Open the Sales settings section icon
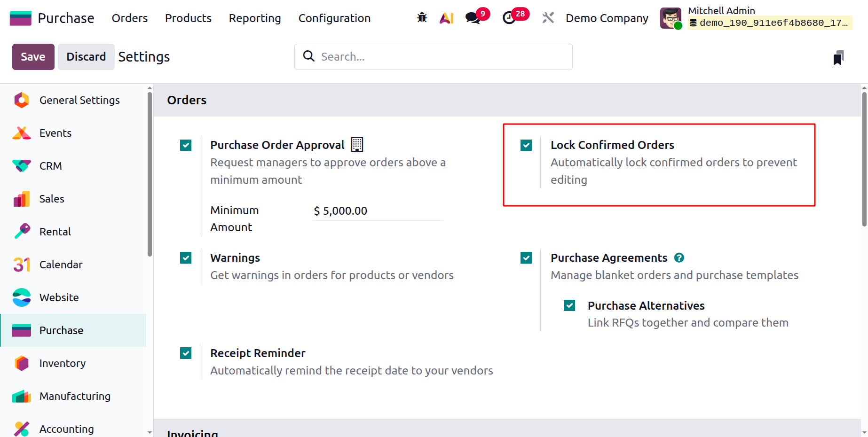The image size is (868, 437). coord(21,198)
